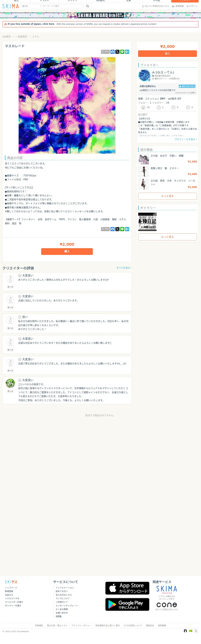Share on Hatena Bookmark using top icon
This screenshot has height=644, width=201.
pos(127,52)
